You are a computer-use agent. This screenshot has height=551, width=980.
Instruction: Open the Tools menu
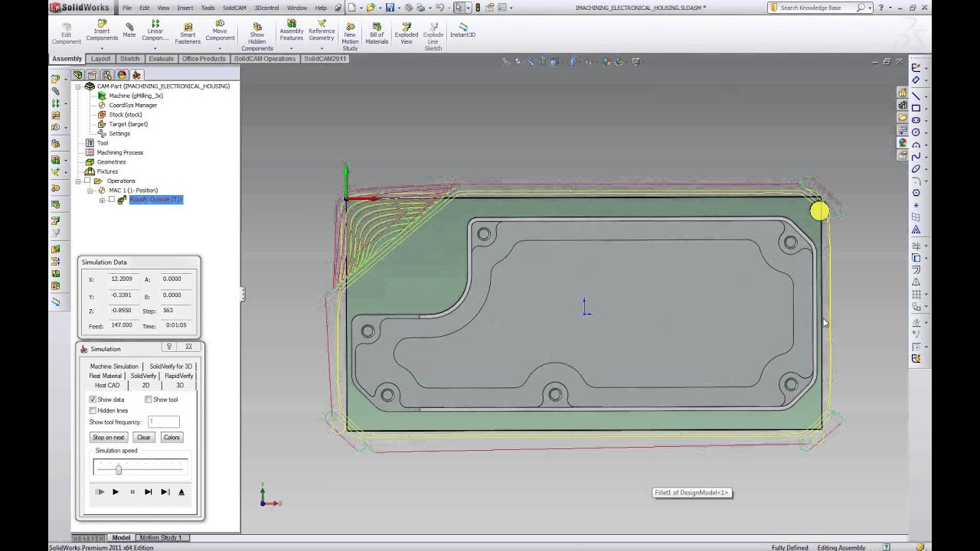pos(207,8)
